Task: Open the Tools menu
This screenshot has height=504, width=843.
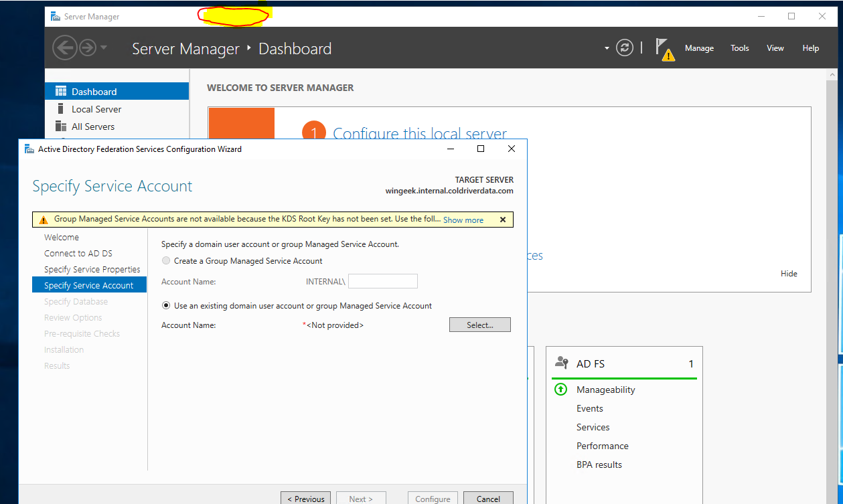Action: pos(739,48)
